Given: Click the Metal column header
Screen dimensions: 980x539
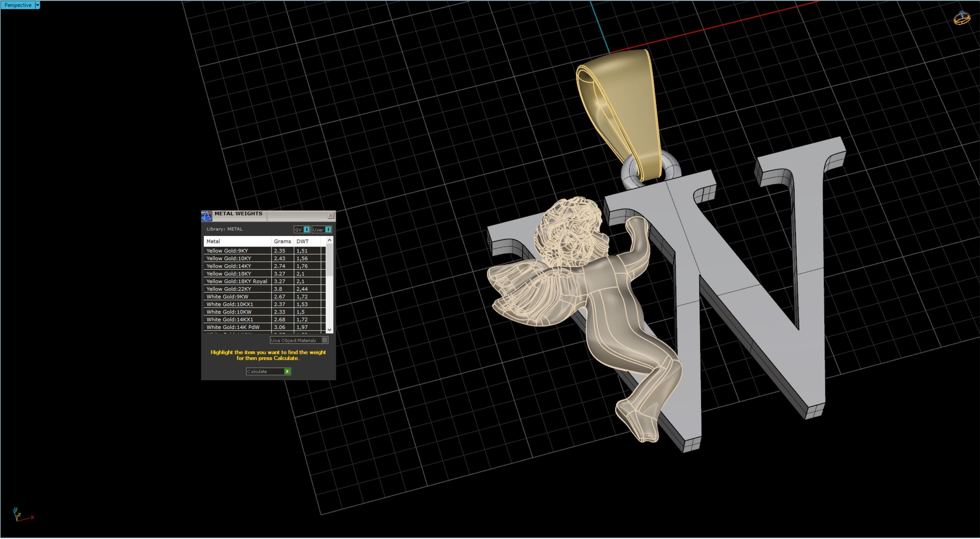Looking at the screenshot, I should click(213, 241).
